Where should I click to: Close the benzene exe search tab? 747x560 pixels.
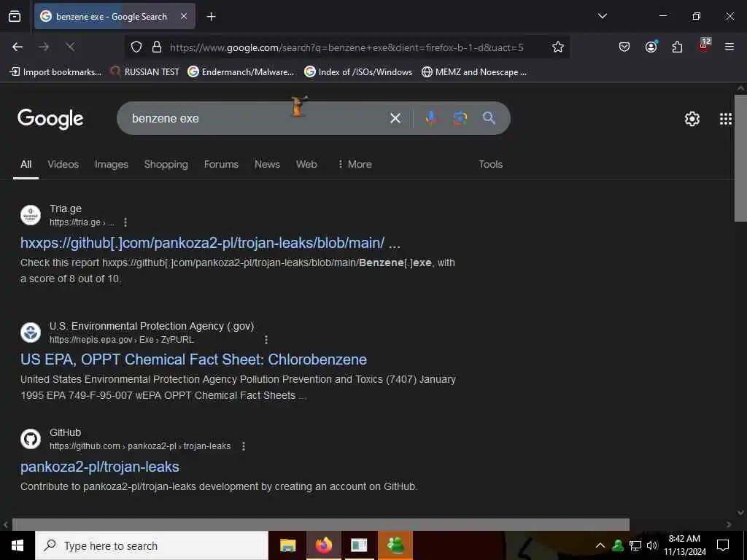(184, 17)
